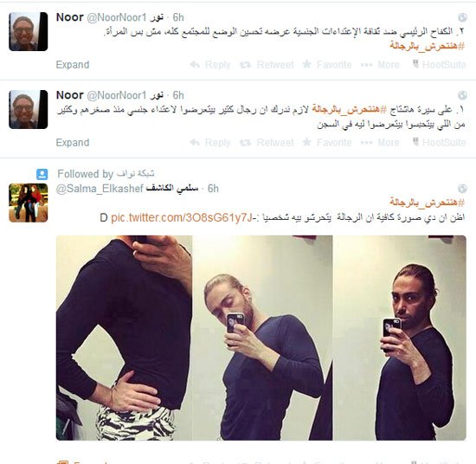The image size is (476, 464).
Task: Expand the second Noor tweet
Action: 73,143
